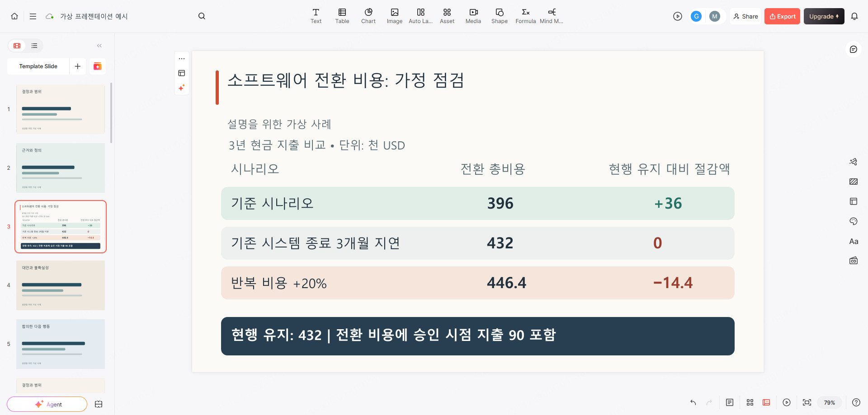This screenshot has height=415, width=868.
Task: Click the blue G collaborator avatar
Action: pyautogui.click(x=696, y=16)
